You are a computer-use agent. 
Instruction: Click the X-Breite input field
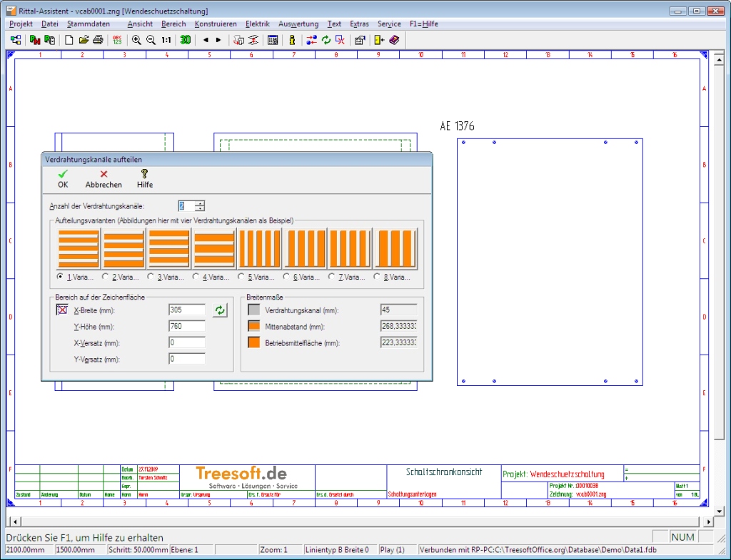click(187, 310)
